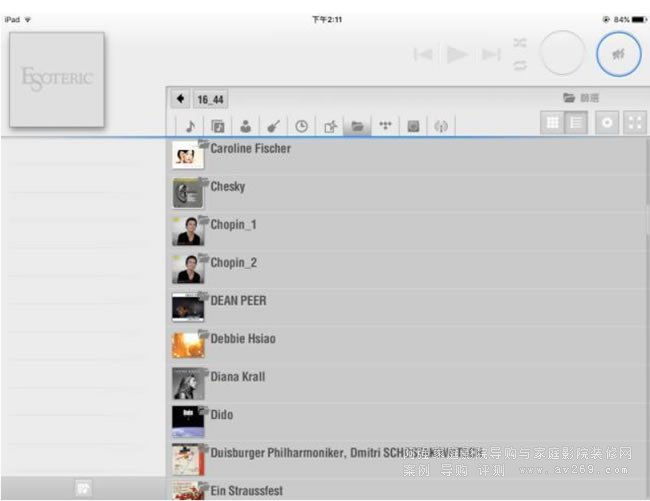650x501 pixels.
Task: Tap the Esoteric album artwork
Action: click(56, 79)
